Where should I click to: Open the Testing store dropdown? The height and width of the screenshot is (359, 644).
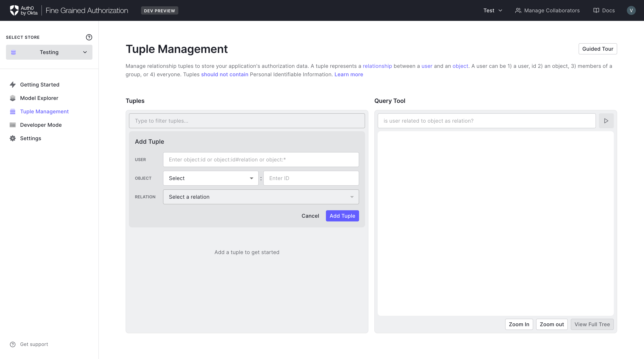click(49, 52)
